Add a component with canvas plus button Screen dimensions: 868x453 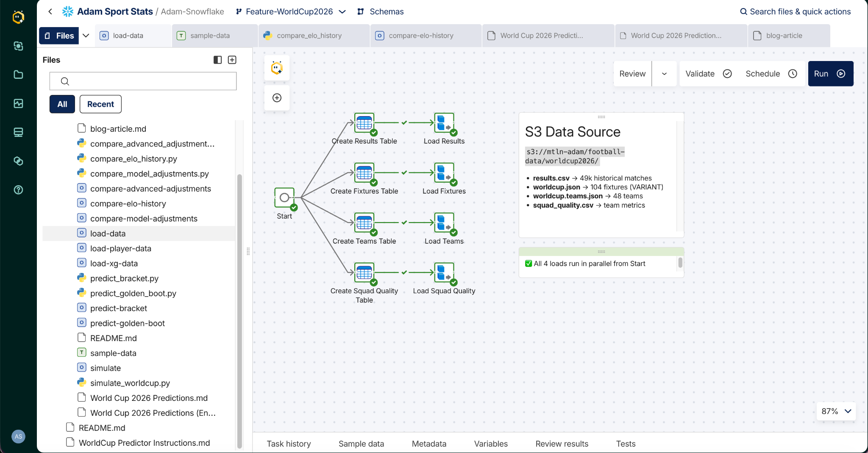[277, 98]
